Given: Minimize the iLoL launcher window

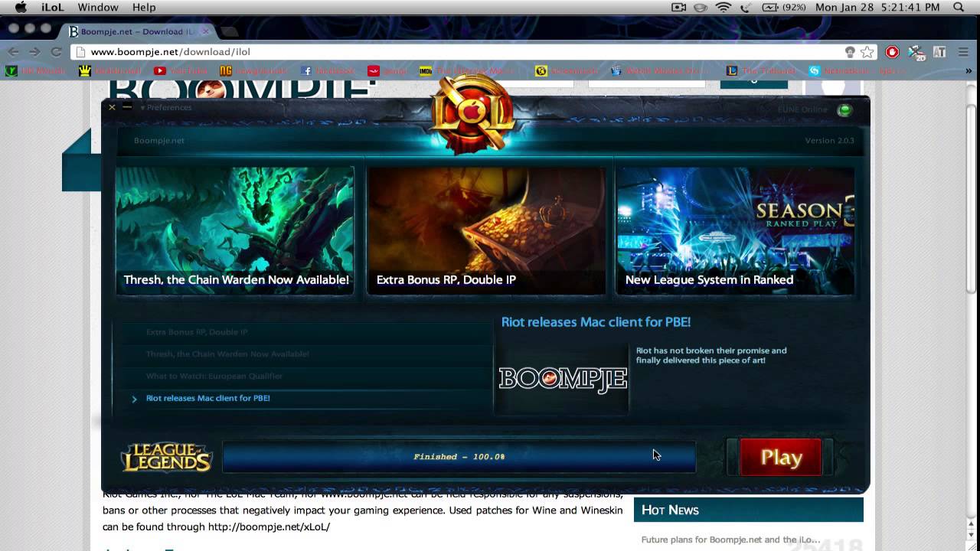Looking at the screenshot, I should (127, 107).
